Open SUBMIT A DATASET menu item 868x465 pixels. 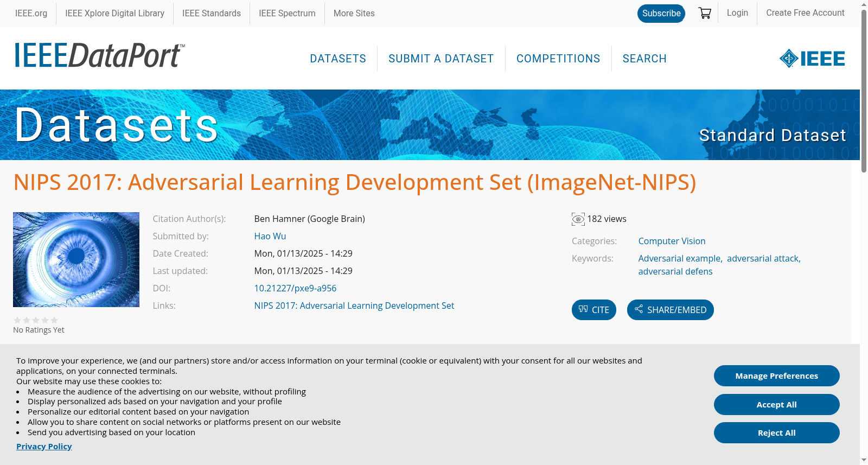point(441,59)
